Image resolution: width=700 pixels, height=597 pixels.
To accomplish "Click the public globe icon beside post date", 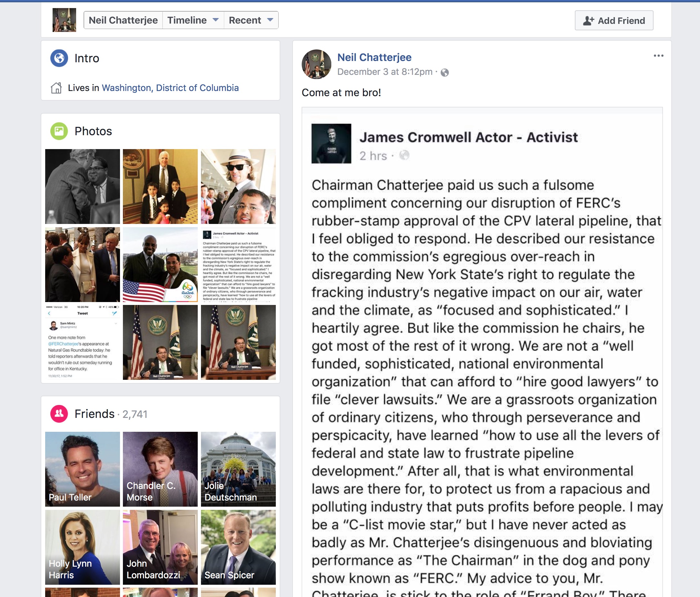I will [445, 72].
